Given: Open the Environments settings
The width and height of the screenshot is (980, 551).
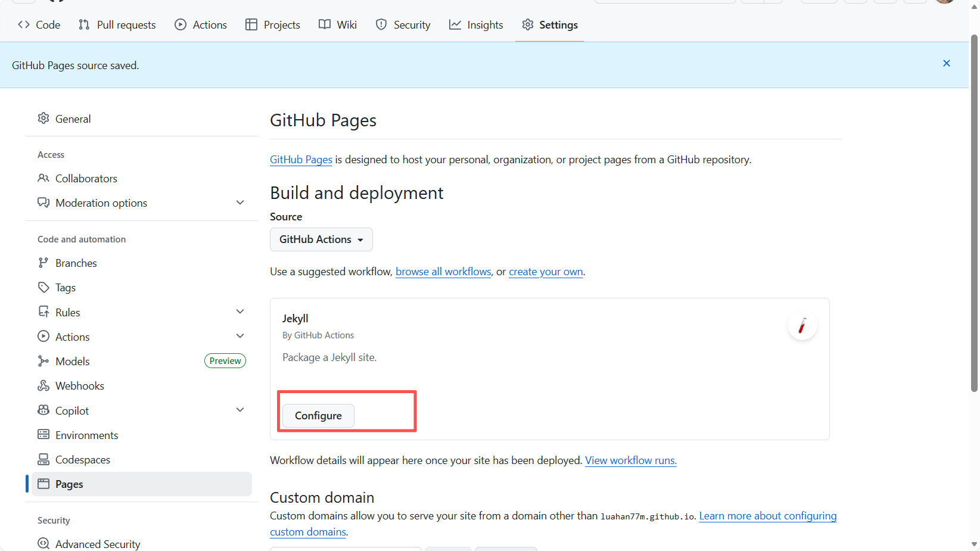Looking at the screenshot, I should pos(86,435).
